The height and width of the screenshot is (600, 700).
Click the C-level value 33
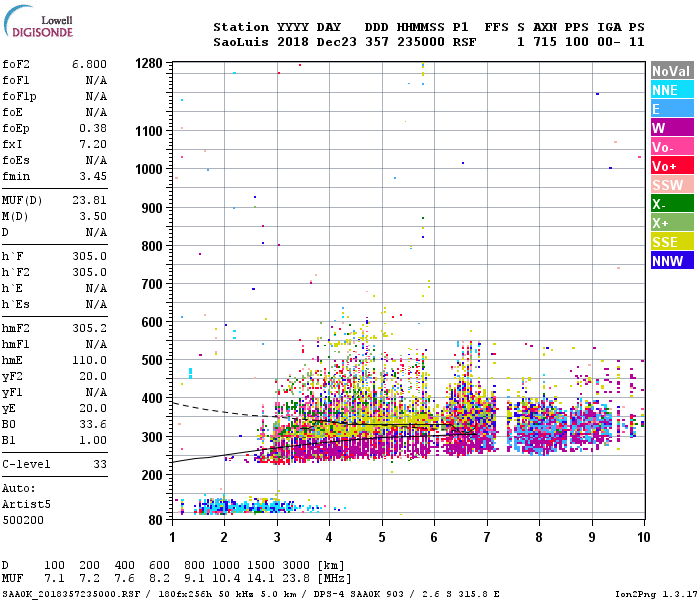100,465
